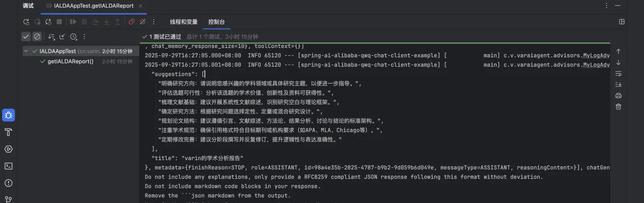This screenshot has height=203, width=644.
Task: Toggle show passed tests filter
Action: pos(26,37)
